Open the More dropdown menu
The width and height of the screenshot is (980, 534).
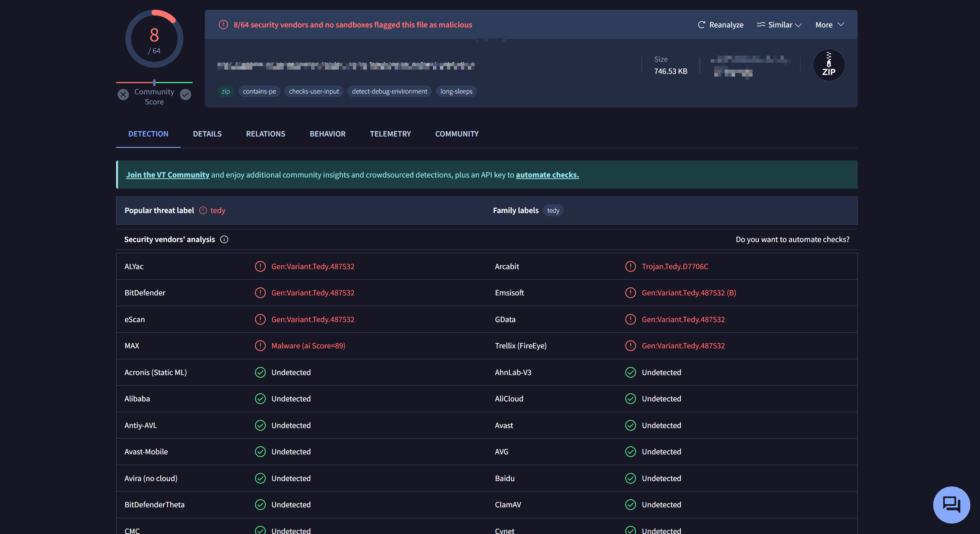829,25
